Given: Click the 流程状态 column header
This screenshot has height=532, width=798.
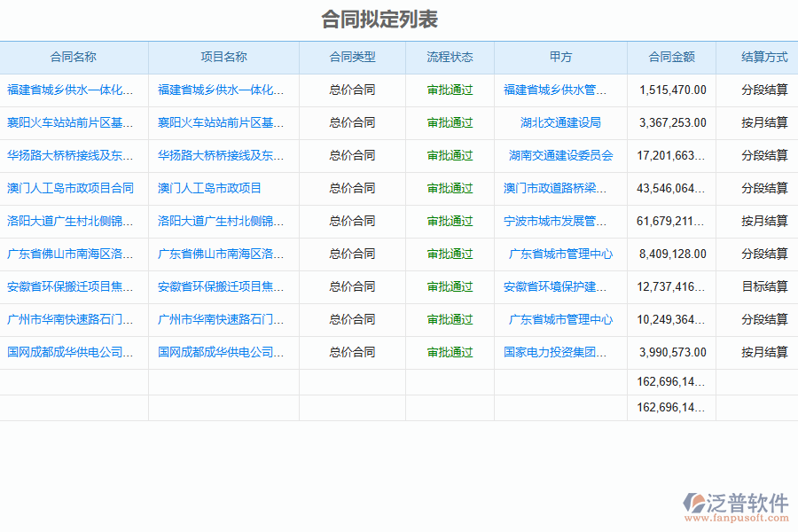Looking at the screenshot, I should click(450, 57).
